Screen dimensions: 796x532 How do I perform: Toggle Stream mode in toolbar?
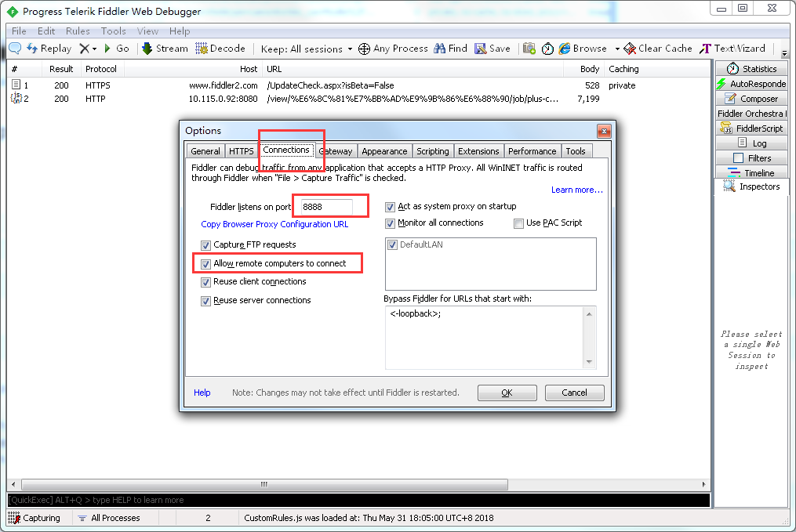click(165, 48)
